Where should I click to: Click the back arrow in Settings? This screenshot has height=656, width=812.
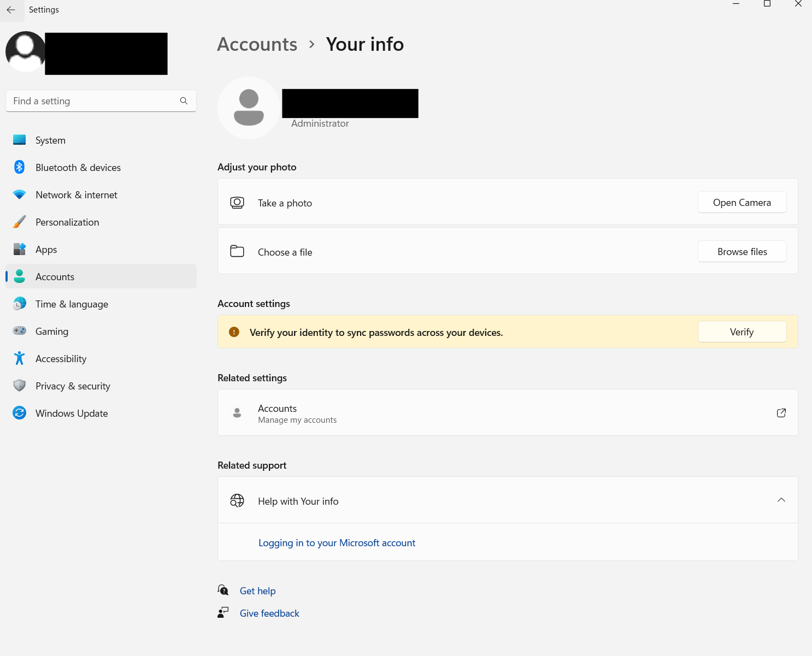point(11,10)
